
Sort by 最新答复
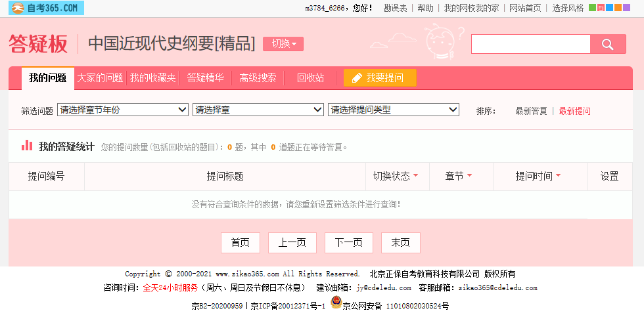pyautogui.click(x=531, y=111)
